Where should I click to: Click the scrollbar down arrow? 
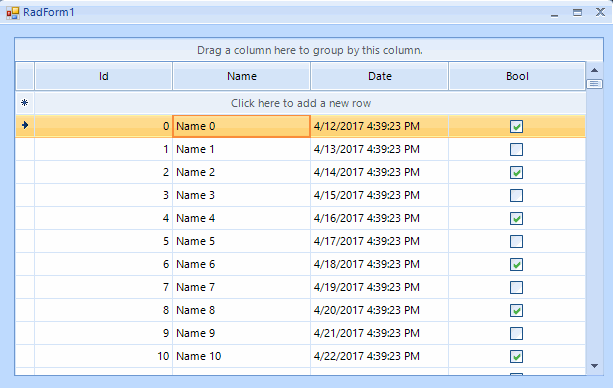pyautogui.click(x=595, y=366)
